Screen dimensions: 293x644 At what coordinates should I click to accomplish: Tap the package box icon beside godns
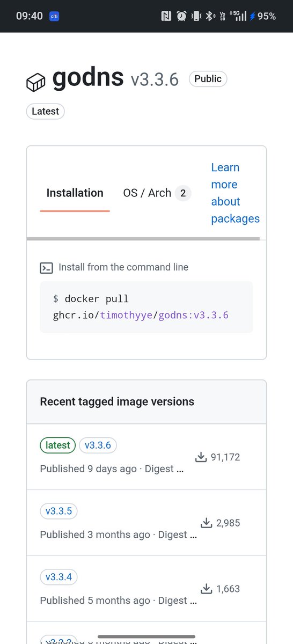pyautogui.click(x=36, y=82)
